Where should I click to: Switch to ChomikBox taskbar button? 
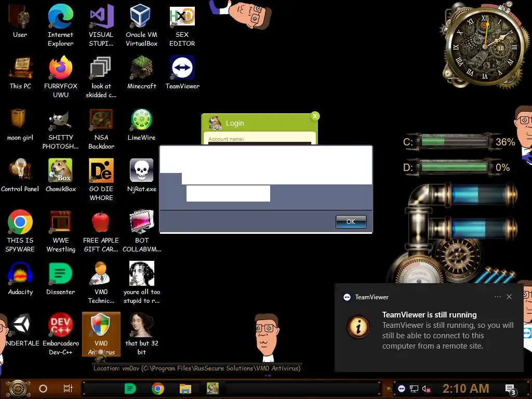(212, 389)
